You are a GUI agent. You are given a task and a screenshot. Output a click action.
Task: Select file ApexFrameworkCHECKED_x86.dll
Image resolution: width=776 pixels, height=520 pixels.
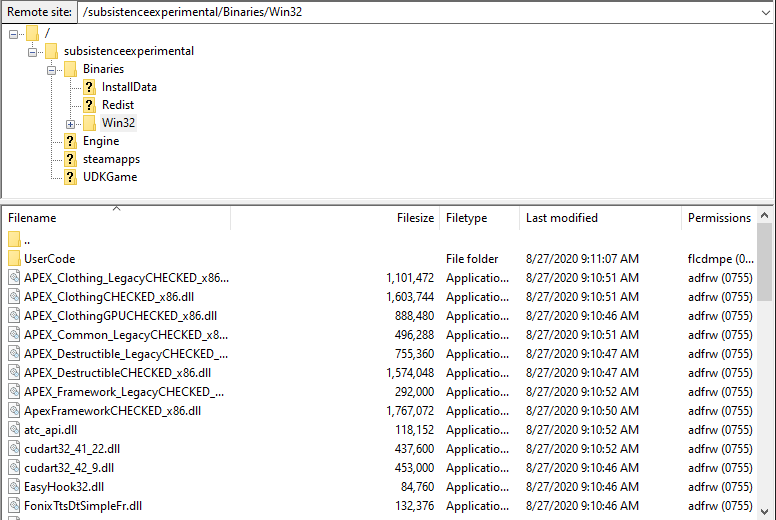[112, 411]
